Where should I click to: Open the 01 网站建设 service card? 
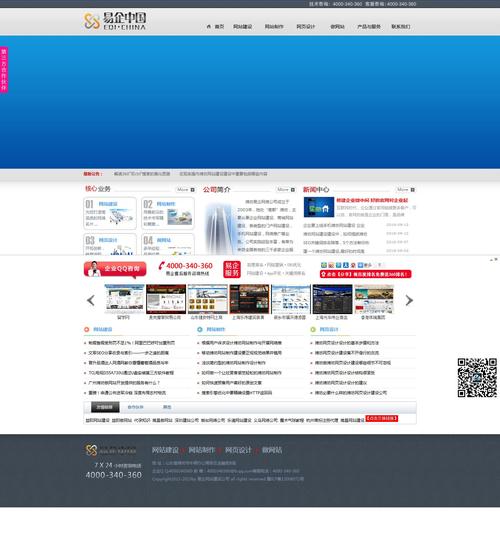point(110,214)
